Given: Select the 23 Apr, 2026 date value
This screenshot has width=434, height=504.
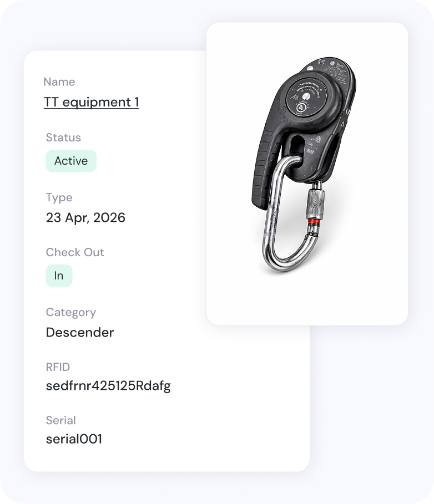Looking at the screenshot, I should [85, 217].
